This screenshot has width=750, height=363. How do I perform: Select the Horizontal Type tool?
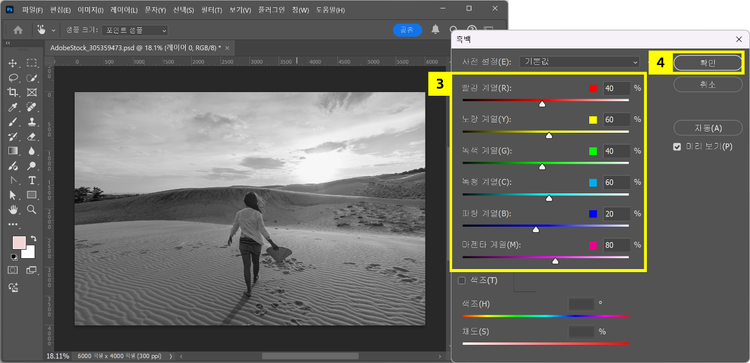32,180
